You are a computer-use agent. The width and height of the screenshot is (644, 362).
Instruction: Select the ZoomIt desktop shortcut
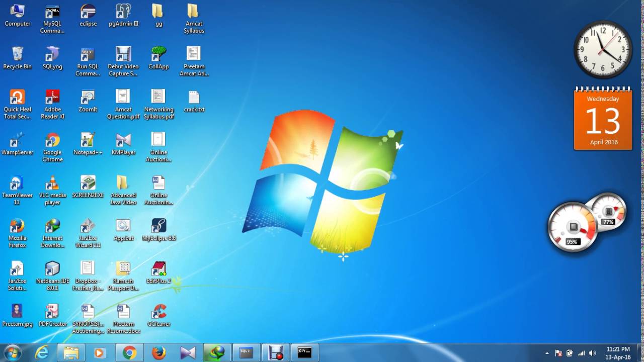coord(88,101)
